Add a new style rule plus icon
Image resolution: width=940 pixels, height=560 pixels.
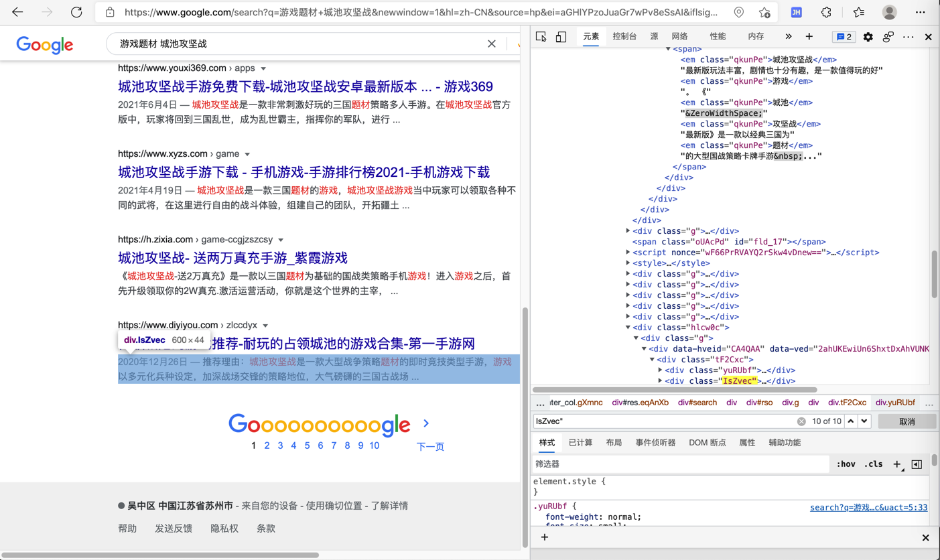897,464
